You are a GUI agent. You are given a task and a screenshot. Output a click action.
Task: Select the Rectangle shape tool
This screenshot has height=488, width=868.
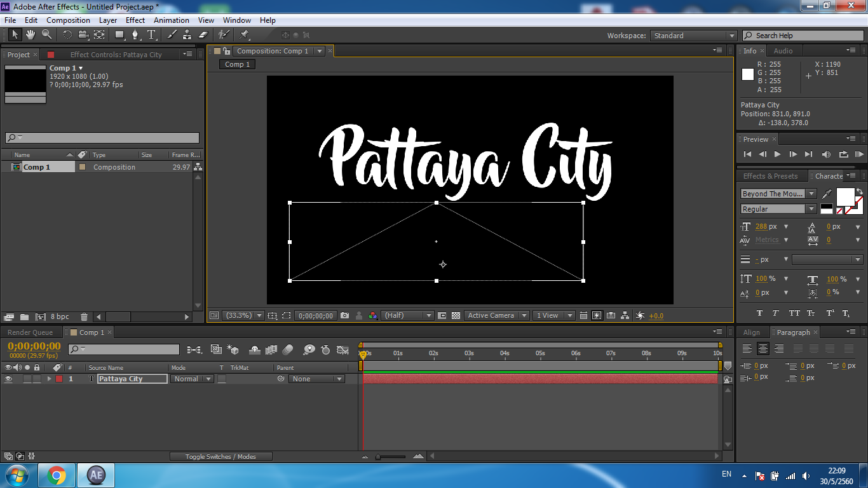tap(119, 35)
